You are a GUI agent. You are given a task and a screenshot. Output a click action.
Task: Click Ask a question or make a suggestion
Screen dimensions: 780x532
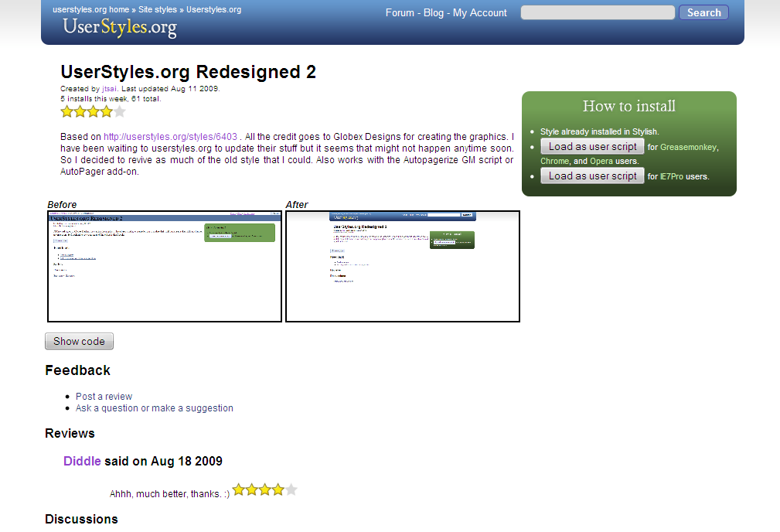(x=154, y=408)
